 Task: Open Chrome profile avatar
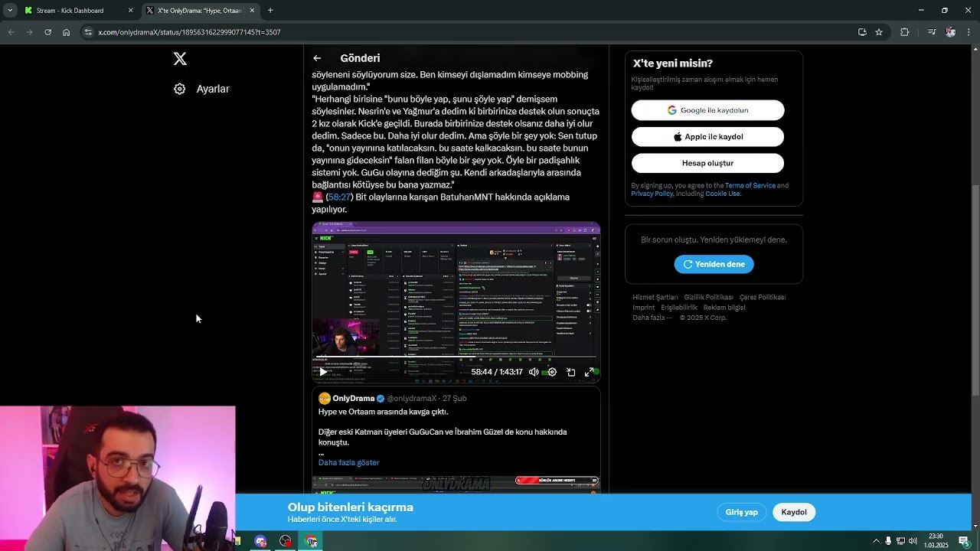[950, 32]
